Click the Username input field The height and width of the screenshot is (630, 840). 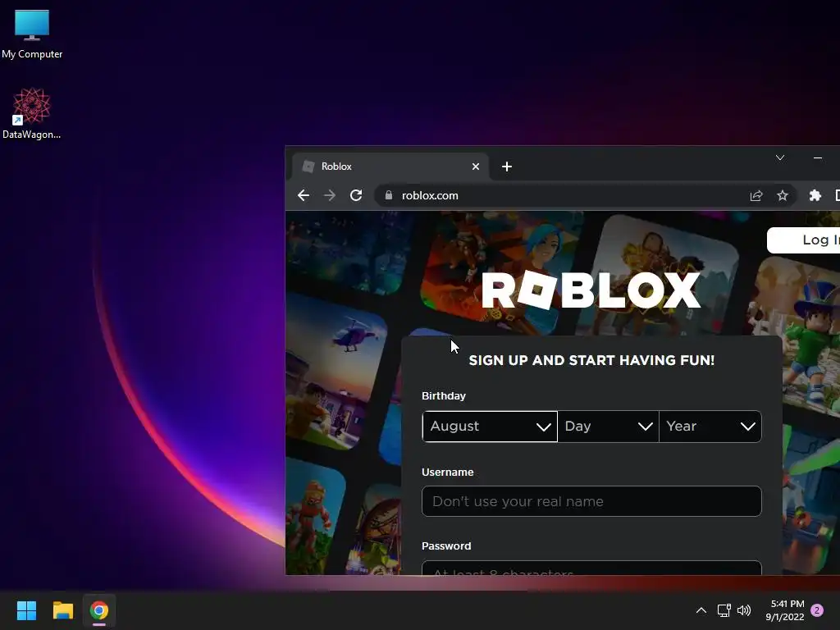tap(591, 501)
